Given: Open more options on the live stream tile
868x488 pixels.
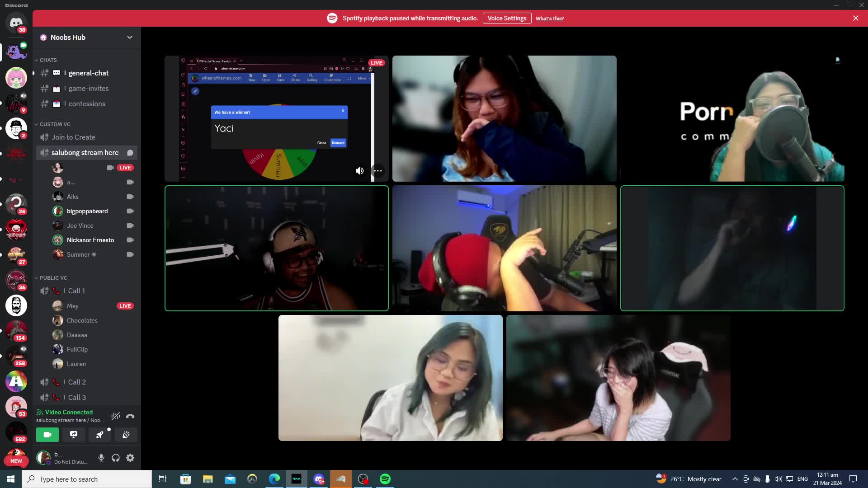Looking at the screenshot, I should [378, 171].
